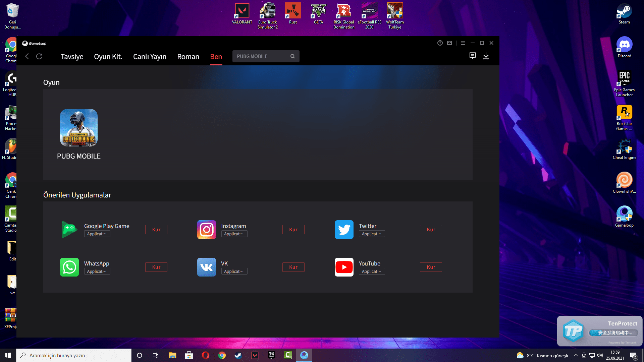Install Twitter with Kur button
The width and height of the screenshot is (644, 362).
click(431, 230)
